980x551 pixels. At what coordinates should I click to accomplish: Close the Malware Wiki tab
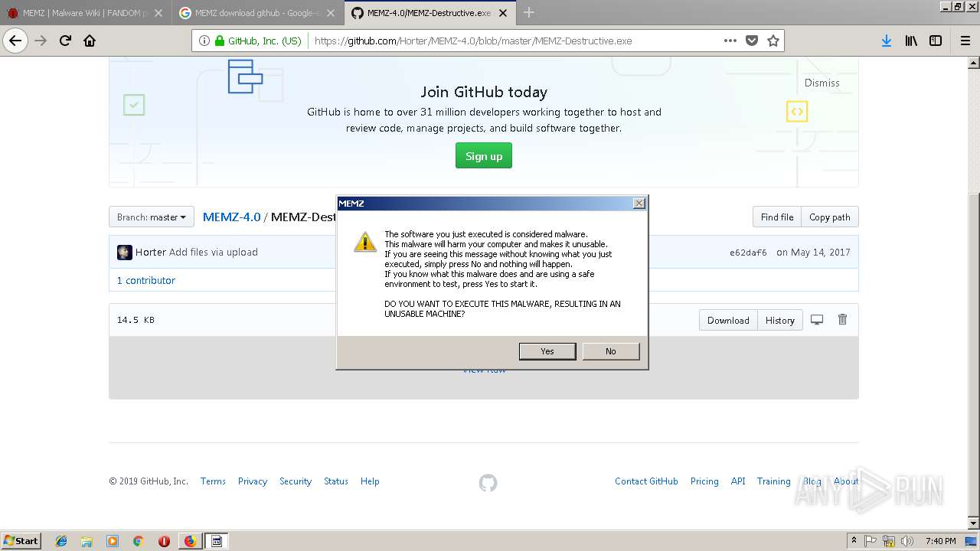(159, 13)
